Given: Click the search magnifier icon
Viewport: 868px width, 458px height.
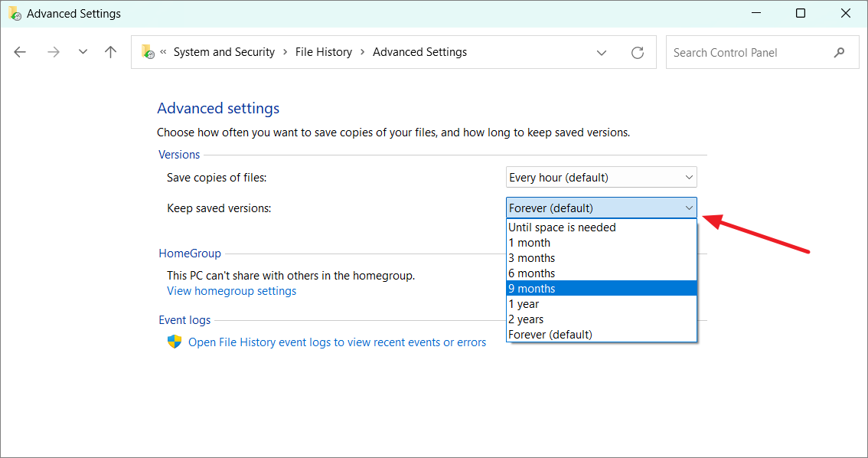Looking at the screenshot, I should 840,52.
